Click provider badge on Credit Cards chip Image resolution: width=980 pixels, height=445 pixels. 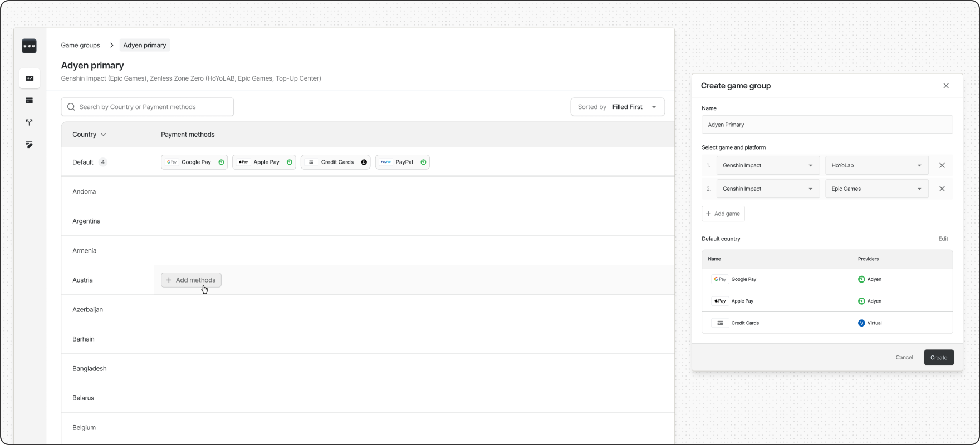364,162
